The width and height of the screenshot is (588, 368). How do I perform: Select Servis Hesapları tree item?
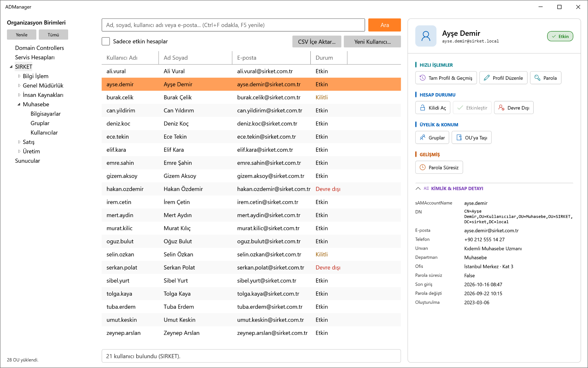pos(35,57)
